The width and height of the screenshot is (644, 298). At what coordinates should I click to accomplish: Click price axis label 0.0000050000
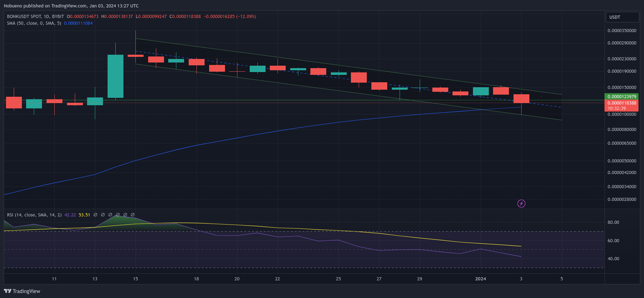tap(622, 161)
